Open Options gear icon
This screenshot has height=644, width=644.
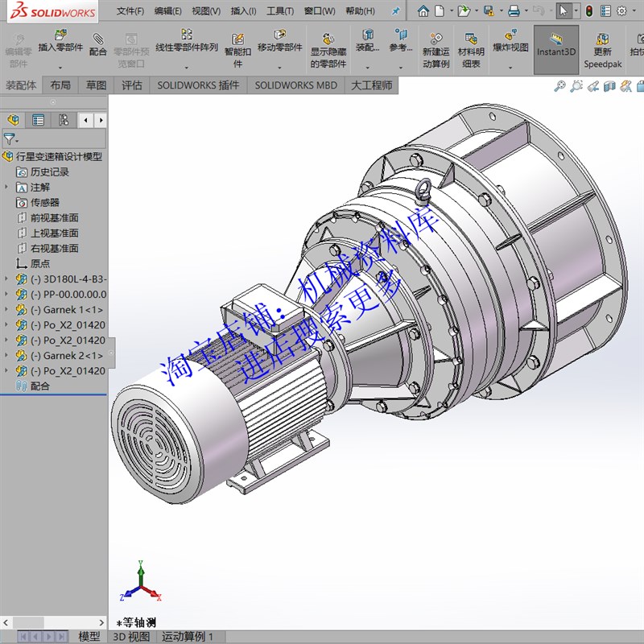tap(621, 10)
